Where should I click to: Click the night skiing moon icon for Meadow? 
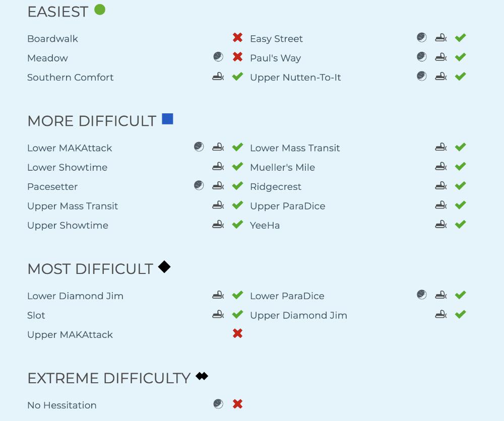(218, 57)
